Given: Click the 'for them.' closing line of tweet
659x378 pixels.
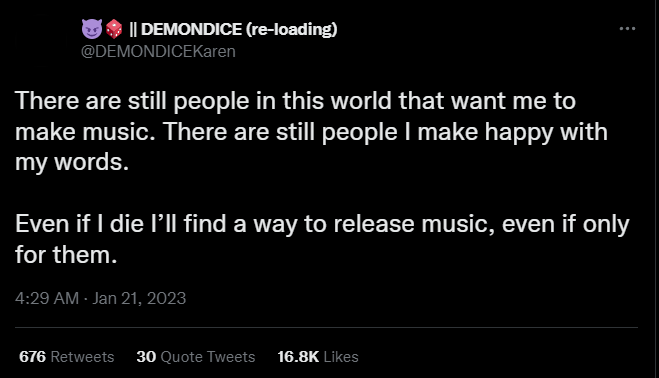Looking at the screenshot, I should coord(66,254).
